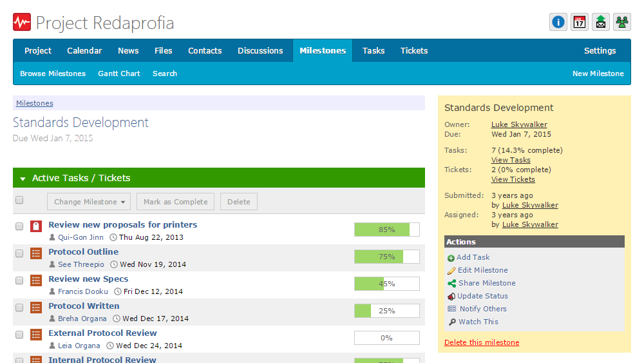
Task: Click red ticket icon for Review new proposals
Action: 36,226
